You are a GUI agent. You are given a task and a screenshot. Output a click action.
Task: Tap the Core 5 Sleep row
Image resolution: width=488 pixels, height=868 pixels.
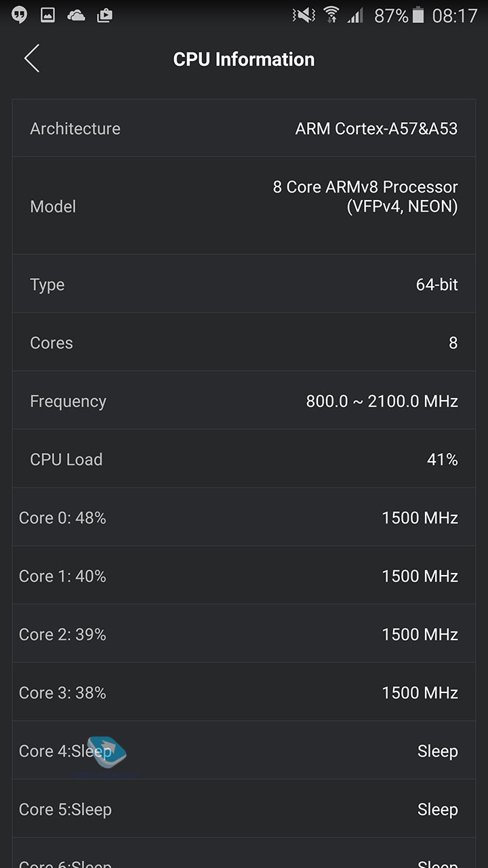(244, 809)
